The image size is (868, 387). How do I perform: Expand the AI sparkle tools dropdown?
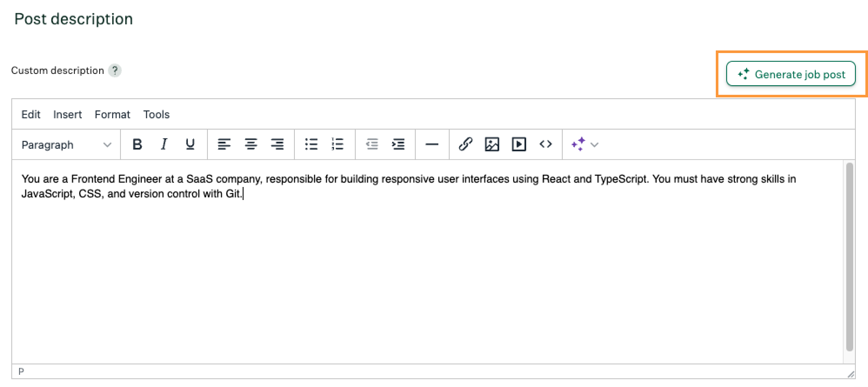594,145
